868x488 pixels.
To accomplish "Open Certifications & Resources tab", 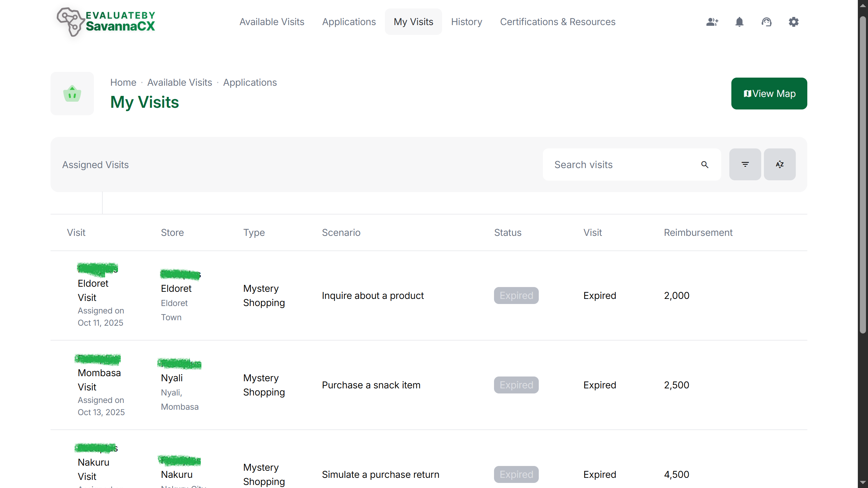I will pyautogui.click(x=558, y=22).
